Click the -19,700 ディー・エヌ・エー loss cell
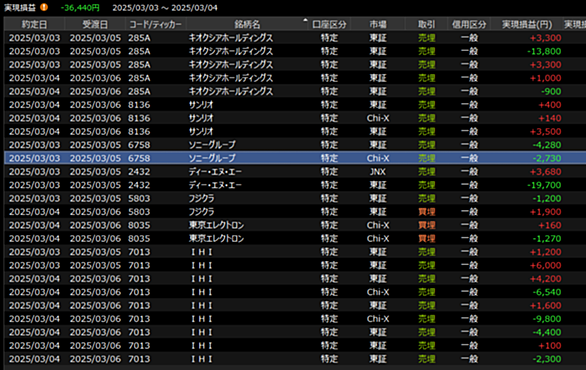 (544, 185)
